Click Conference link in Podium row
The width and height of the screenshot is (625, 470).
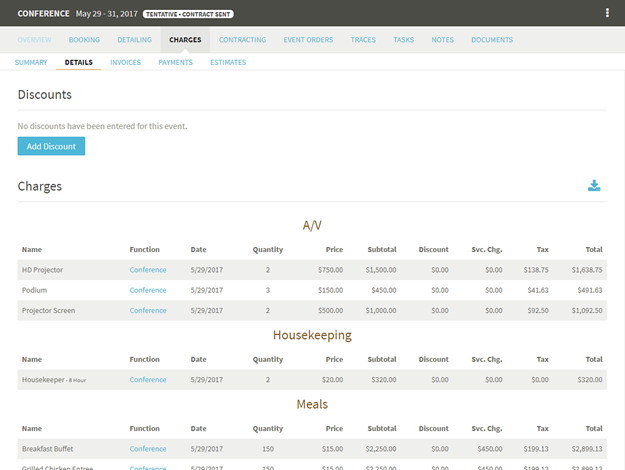pos(148,290)
